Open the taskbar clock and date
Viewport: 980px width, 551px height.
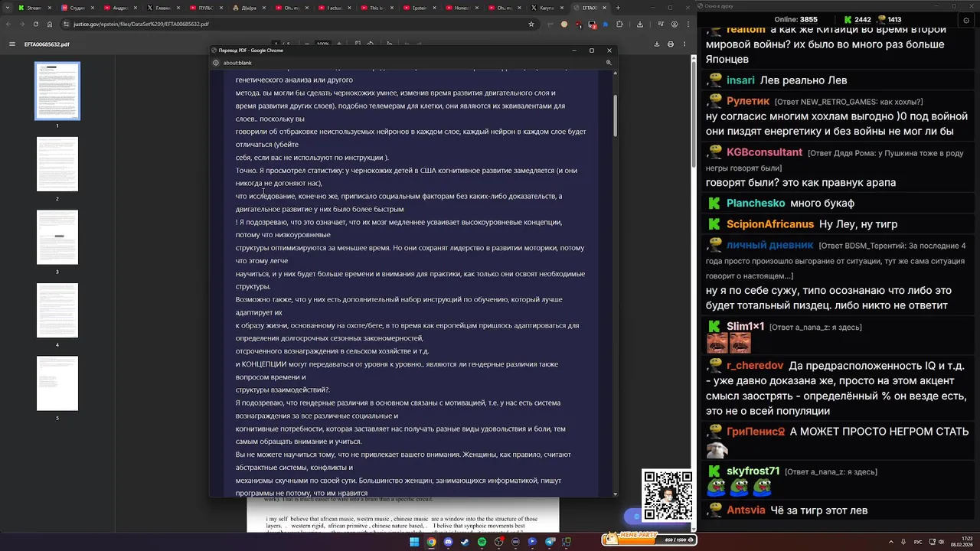click(962, 542)
